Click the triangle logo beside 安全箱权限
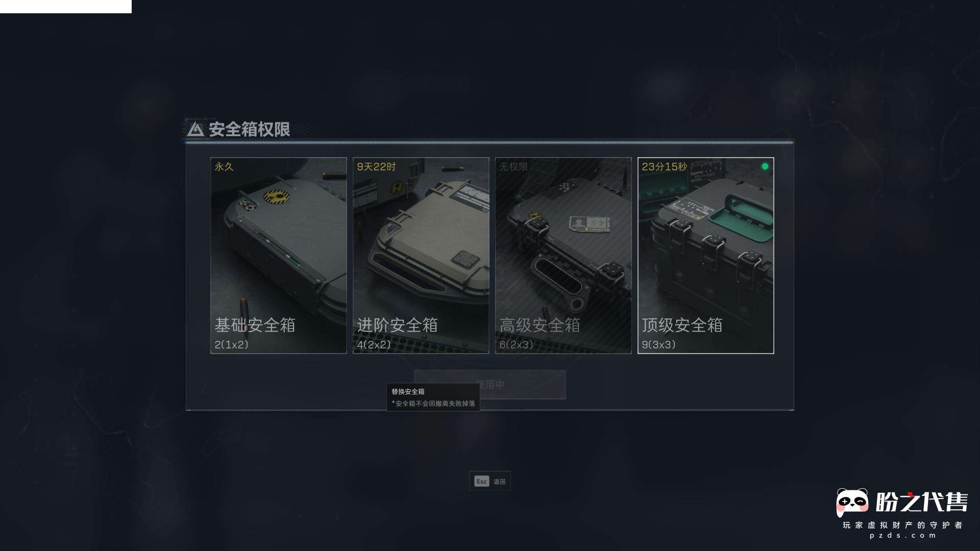This screenshot has width=980, height=551. (x=195, y=130)
